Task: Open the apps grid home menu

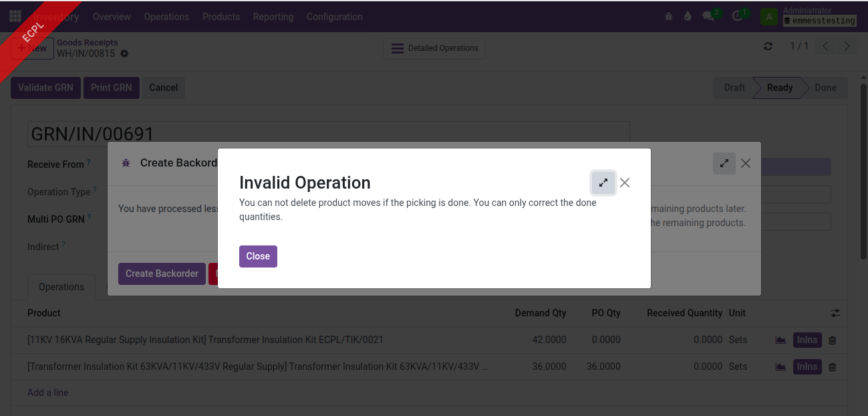Action: 15,17
